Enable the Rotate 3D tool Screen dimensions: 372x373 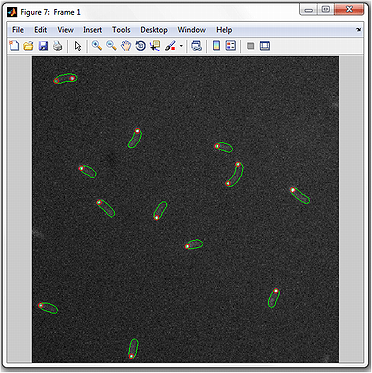[141, 46]
